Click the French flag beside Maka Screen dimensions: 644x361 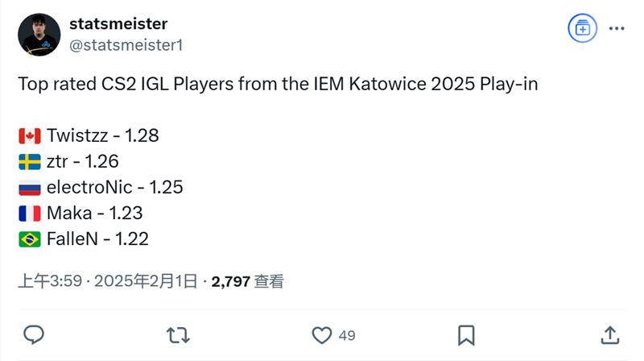coord(30,214)
